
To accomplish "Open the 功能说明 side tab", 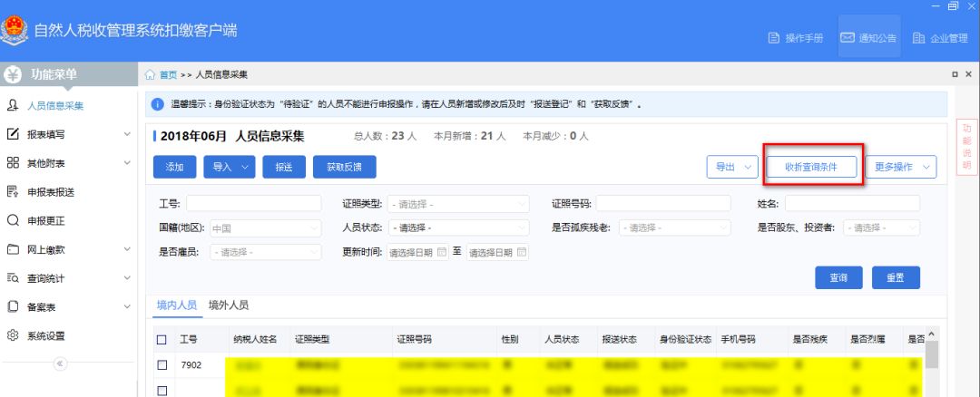I will point(967,147).
